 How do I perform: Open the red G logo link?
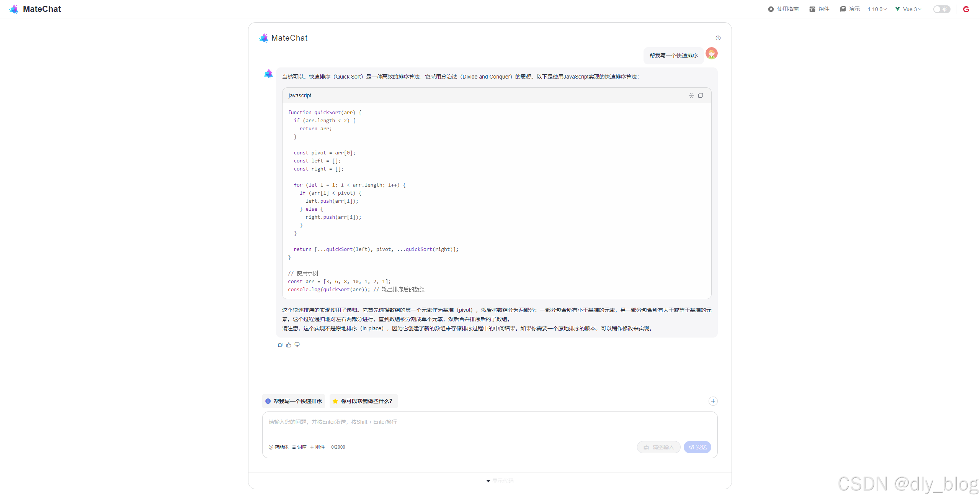(x=966, y=9)
